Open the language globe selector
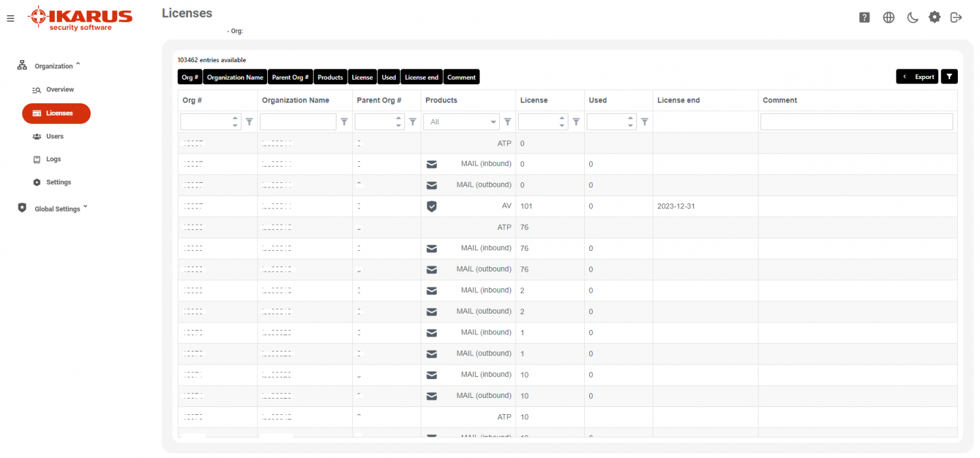The height and width of the screenshot is (458, 980). 889,18
